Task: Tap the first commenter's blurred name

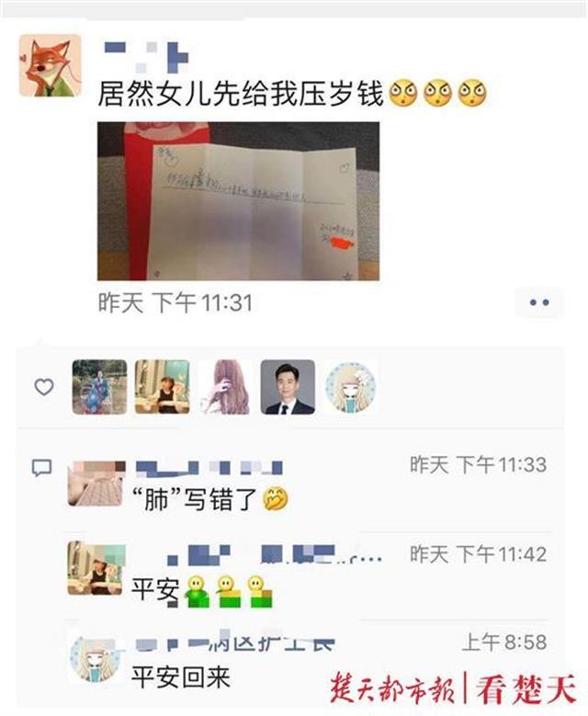Action: tap(209, 467)
